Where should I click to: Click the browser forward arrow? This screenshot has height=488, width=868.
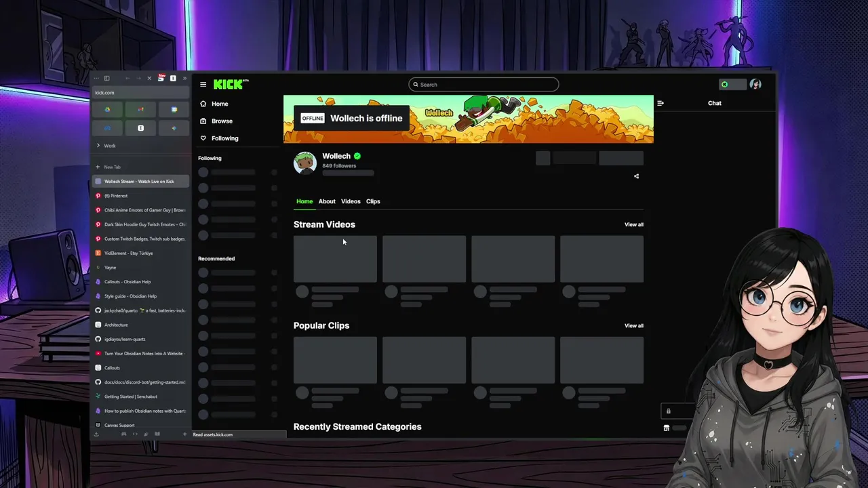coord(138,78)
